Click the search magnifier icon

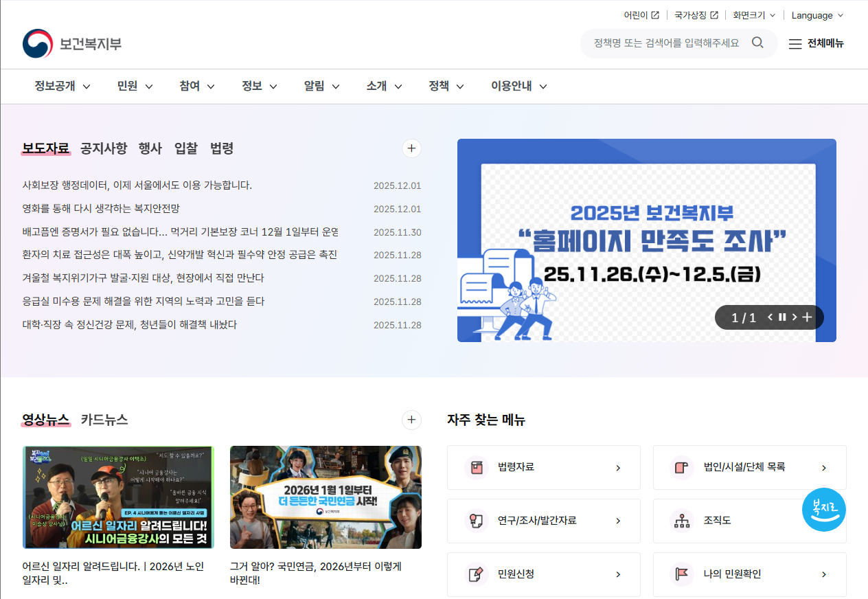[757, 43]
